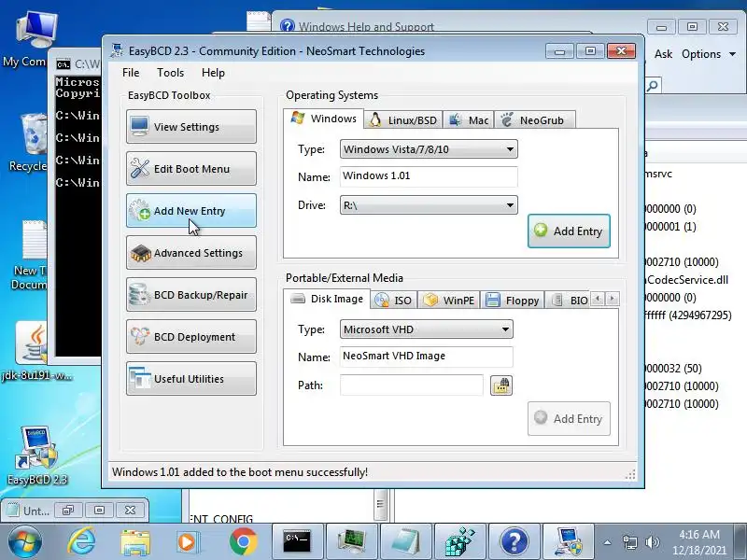
Task: Click the Command Prompt title bar icon
Action: (x=63, y=64)
